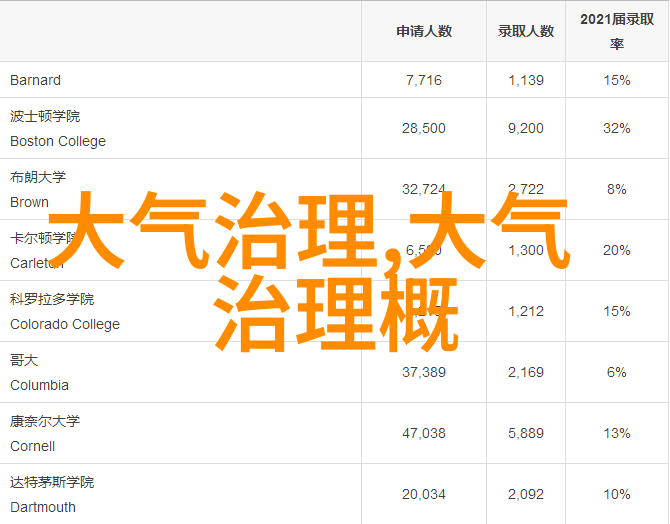670x524 pixels.
Task: Select Boston College applicants 28,500
Action: pos(424,128)
